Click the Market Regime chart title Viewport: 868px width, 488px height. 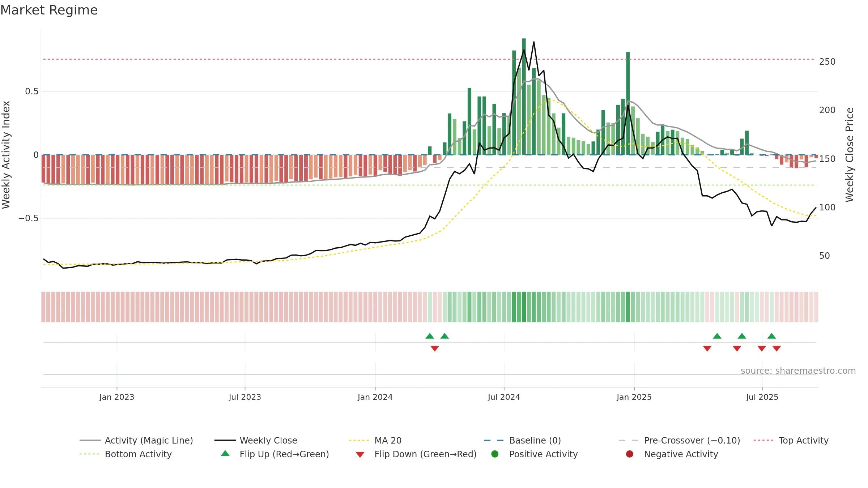coord(49,10)
